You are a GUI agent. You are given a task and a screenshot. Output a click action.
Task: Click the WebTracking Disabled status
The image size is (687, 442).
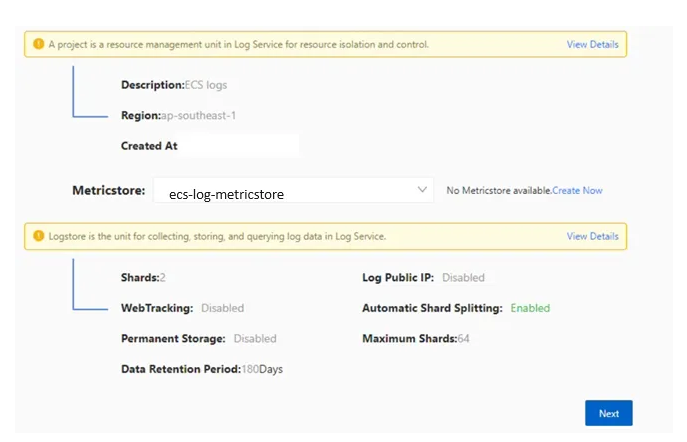(x=222, y=308)
